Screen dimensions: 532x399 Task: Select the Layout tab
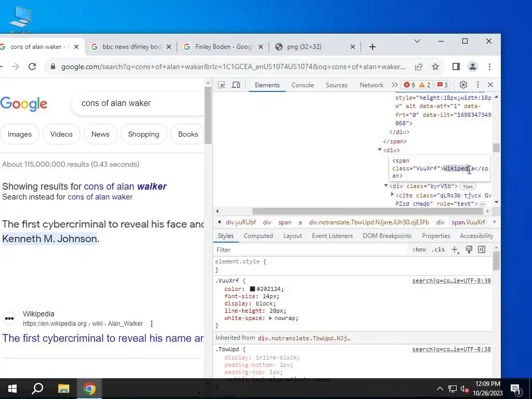coord(292,236)
